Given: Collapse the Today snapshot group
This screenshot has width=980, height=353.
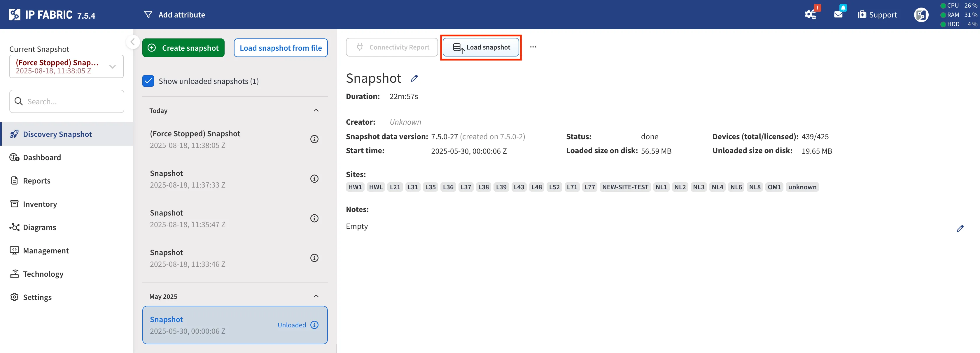Looking at the screenshot, I should [x=316, y=111].
